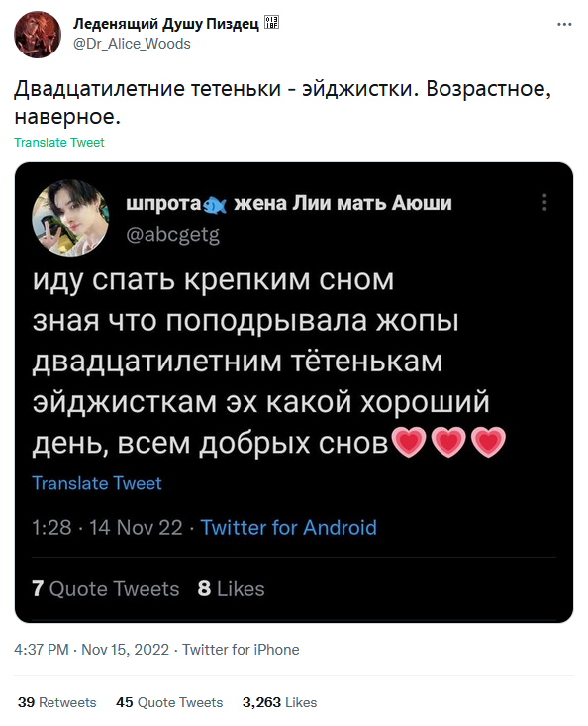View the 45 Quote Tweets list
The height and width of the screenshot is (726, 588).
pyautogui.click(x=169, y=702)
